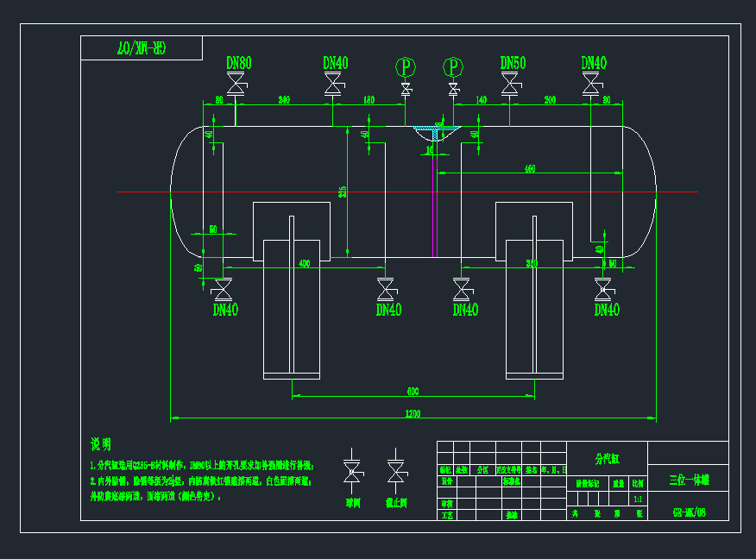Image resolution: width=756 pixels, height=559 pixels.
Task: Click the 1:1 scale cell in title block
Action: [638, 499]
